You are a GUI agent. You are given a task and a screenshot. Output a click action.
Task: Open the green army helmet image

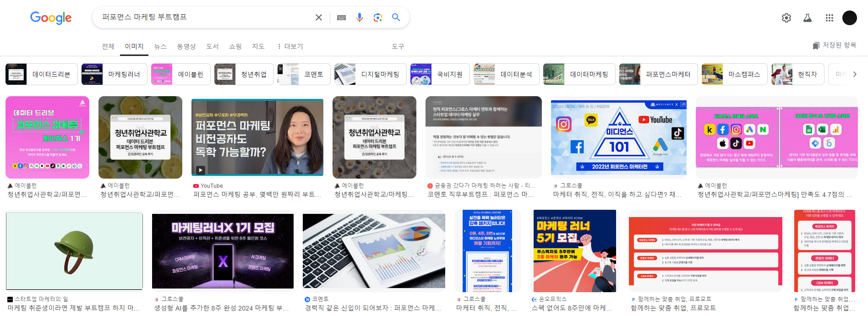[74, 251]
